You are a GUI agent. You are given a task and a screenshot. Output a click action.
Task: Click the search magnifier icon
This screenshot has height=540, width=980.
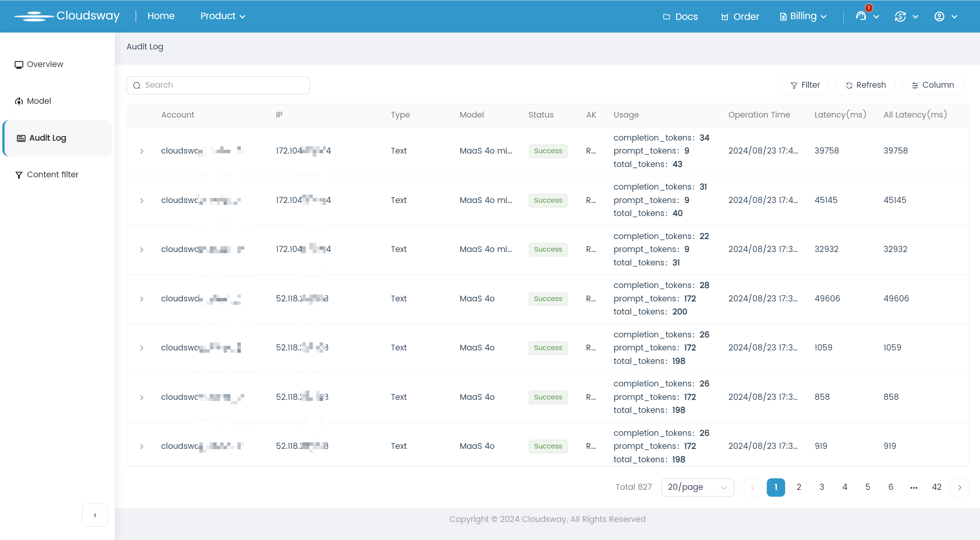[x=137, y=85]
